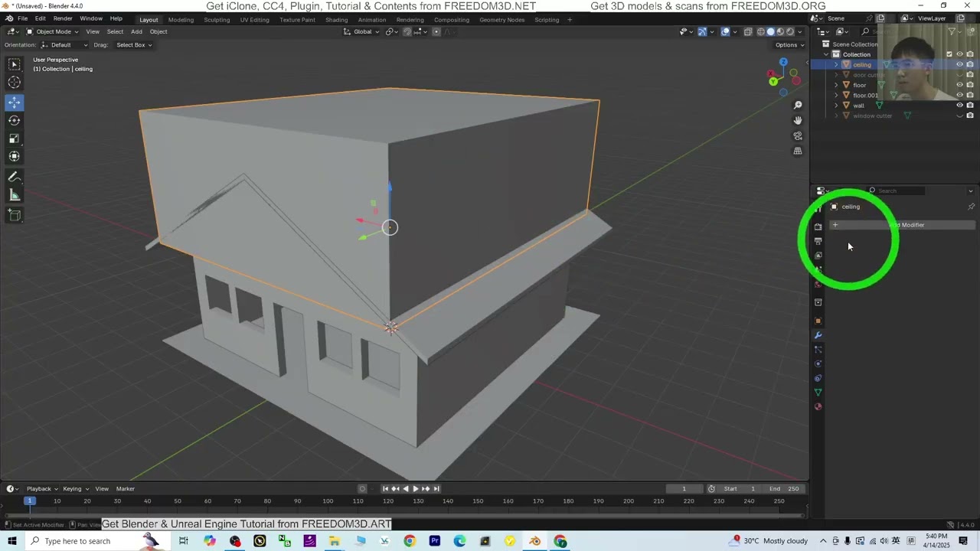Choose the Select Box tool in toolbar
This screenshot has height=551, width=980.
tap(15, 64)
